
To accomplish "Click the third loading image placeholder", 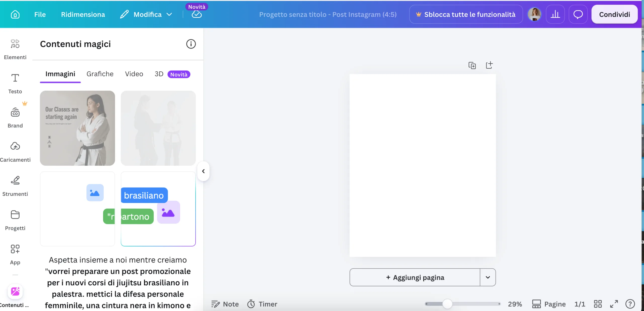I will (77, 209).
